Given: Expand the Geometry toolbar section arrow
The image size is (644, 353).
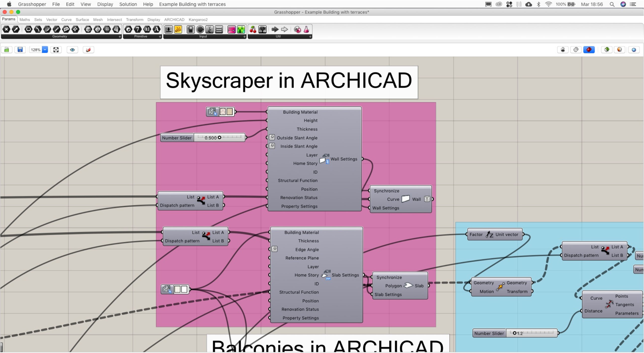Looking at the screenshot, I should pos(120,37).
